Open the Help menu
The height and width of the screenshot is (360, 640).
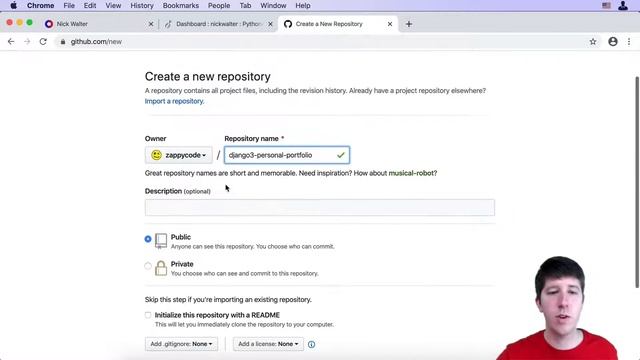pos(303,6)
